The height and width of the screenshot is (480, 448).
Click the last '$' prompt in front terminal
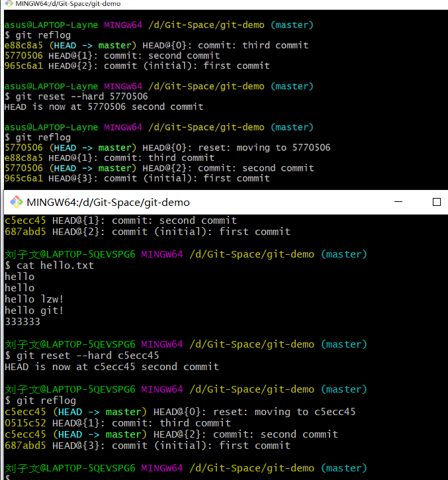click(7, 477)
